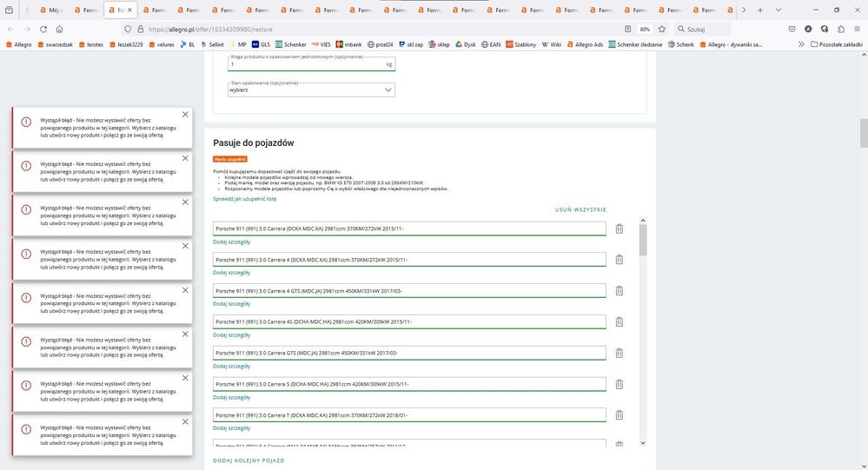The height and width of the screenshot is (470, 868).
Task: Delete the Porsche 911 Carrera 4 GTS entry
Action: click(x=620, y=291)
